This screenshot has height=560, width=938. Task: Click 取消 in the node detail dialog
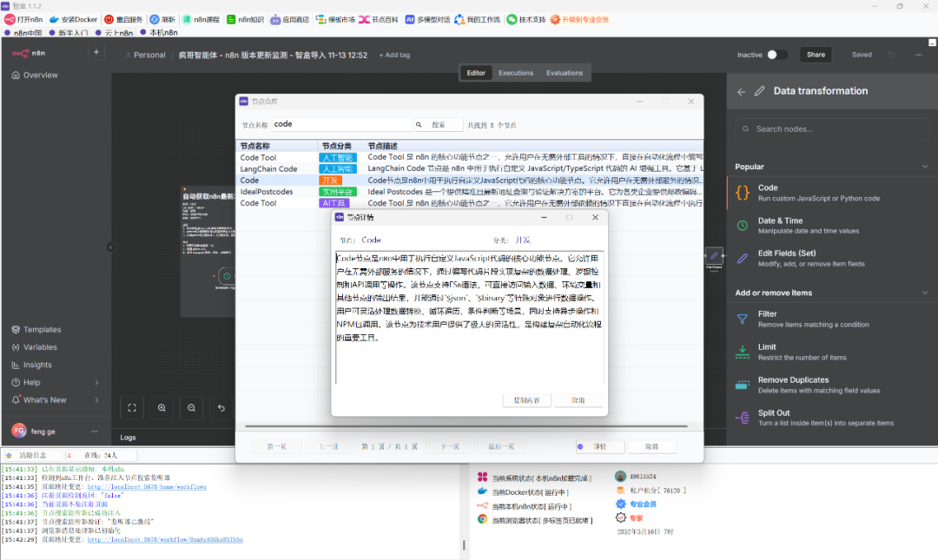pyautogui.click(x=578, y=400)
